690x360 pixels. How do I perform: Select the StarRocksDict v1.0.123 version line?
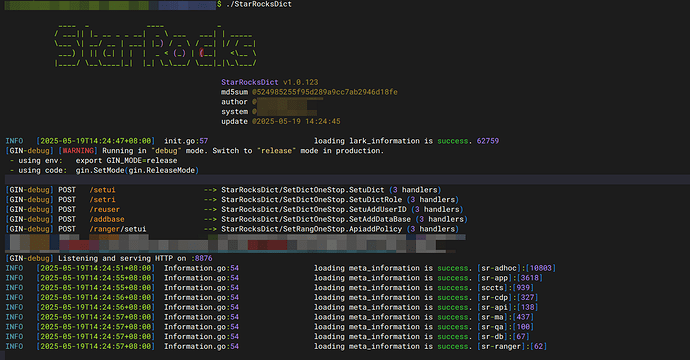(x=269, y=82)
